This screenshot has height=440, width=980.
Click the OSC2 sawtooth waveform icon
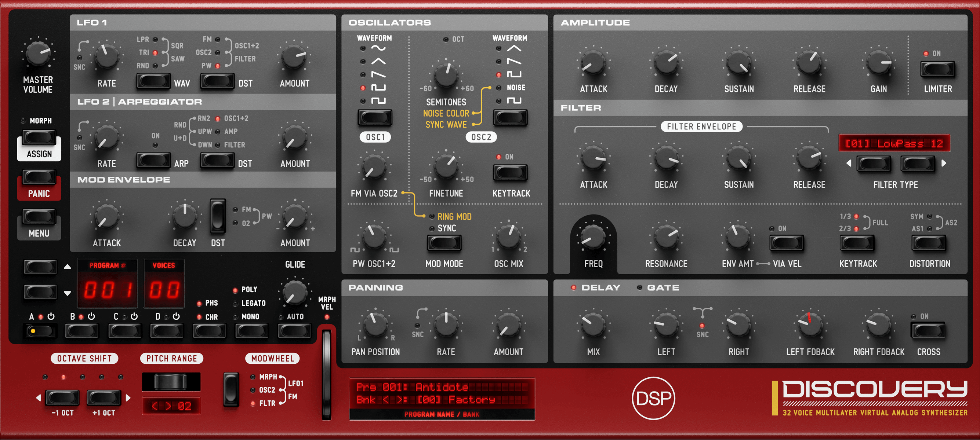pyautogui.click(x=514, y=61)
